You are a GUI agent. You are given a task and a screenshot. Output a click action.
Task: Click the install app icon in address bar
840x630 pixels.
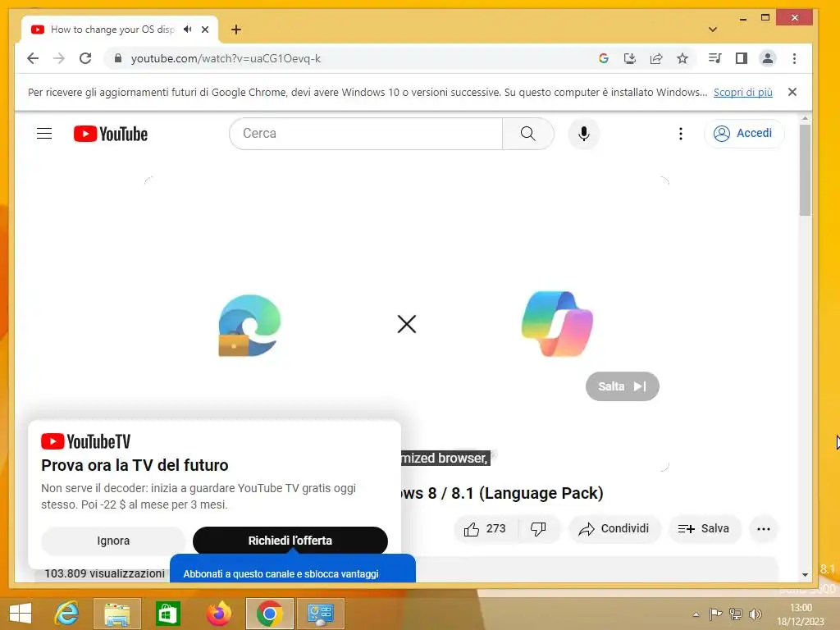click(630, 58)
